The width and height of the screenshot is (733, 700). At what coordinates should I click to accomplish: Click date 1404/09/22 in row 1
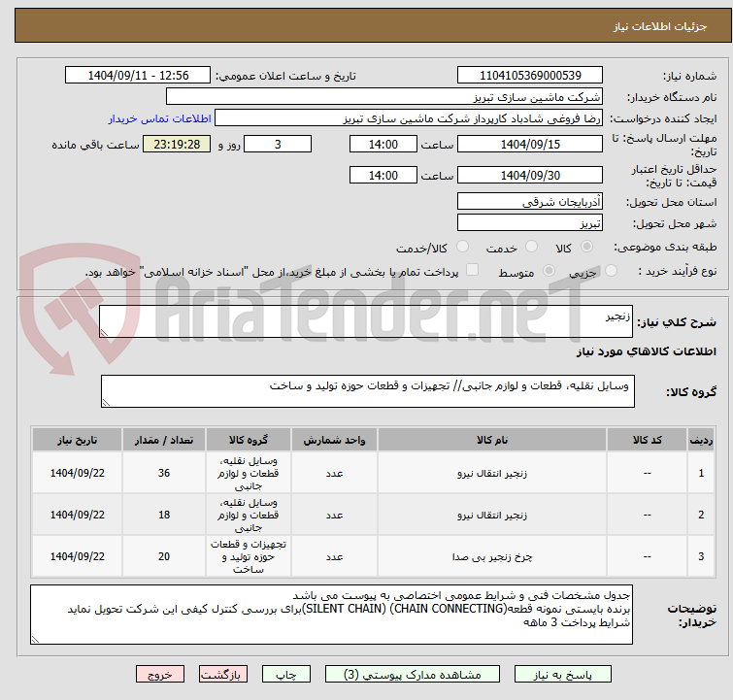point(77,473)
